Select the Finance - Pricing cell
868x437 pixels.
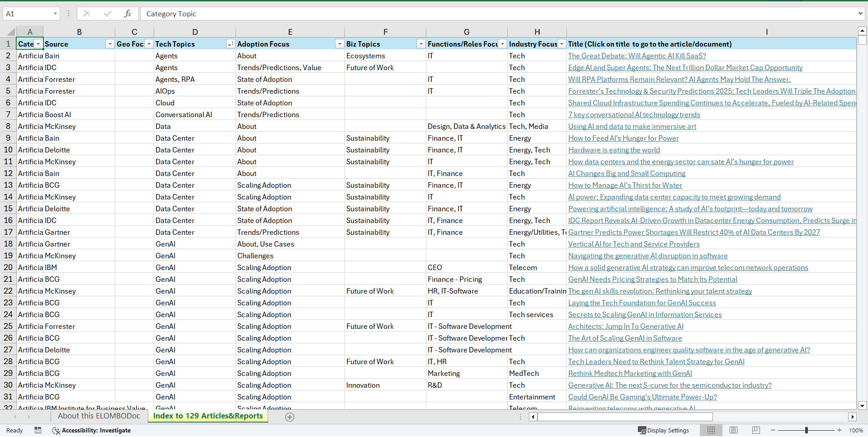[x=467, y=279]
